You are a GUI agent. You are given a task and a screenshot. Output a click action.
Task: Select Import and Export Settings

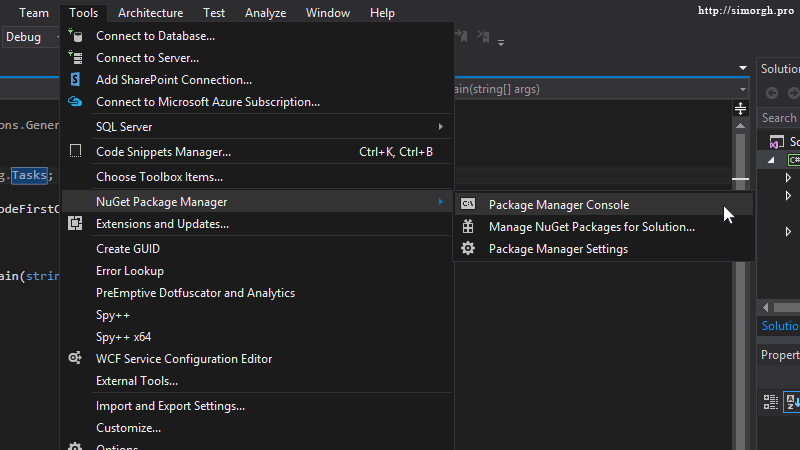coord(257,406)
